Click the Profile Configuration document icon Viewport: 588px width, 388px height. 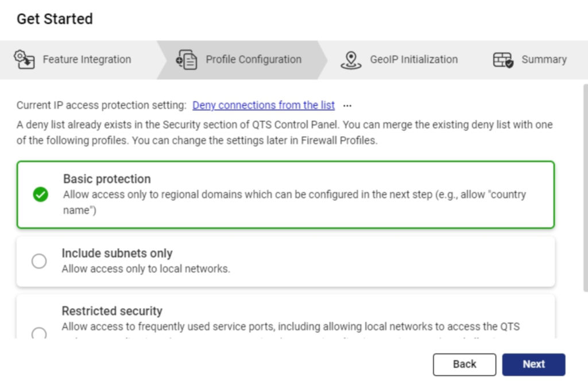click(x=187, y=60)
